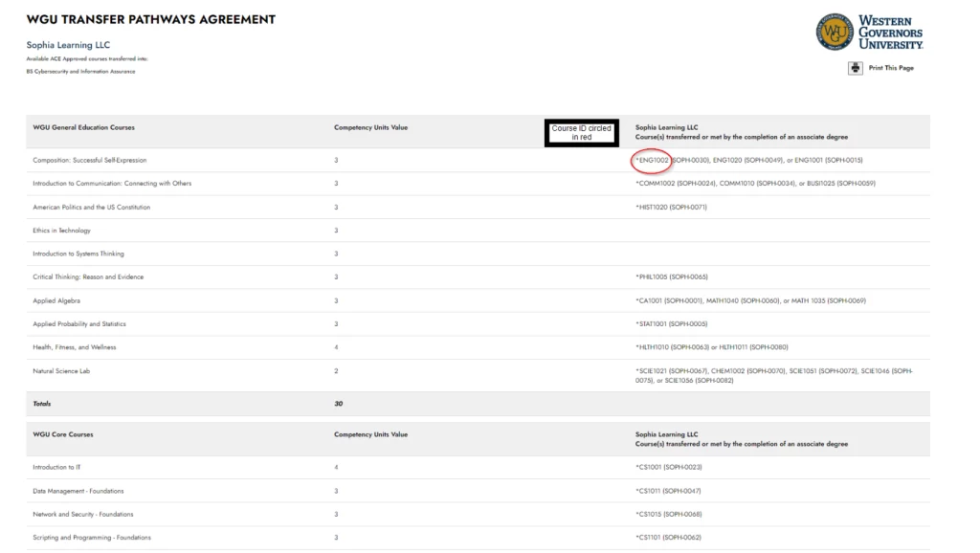Image resolution: width=980 pixels, height=553 pixels.
Task: Click the Western Governors University seal logo
Action: (835, 32)
